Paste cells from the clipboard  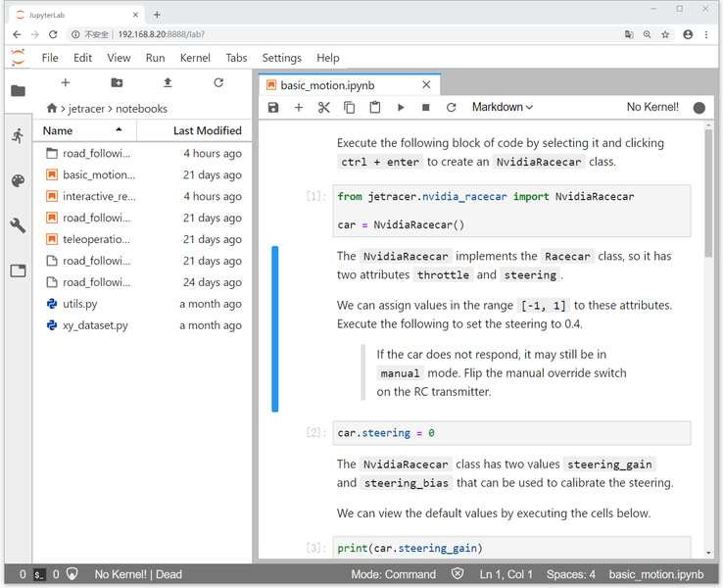[x=375, y=108]
